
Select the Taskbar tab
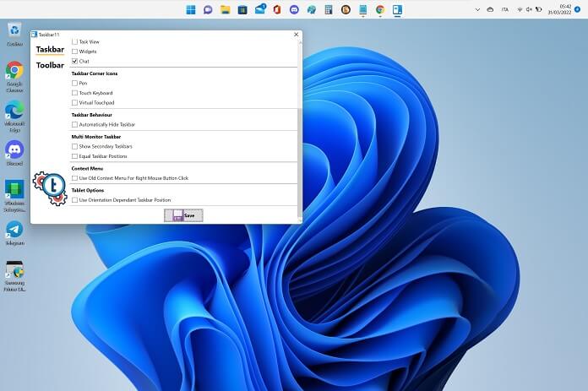coord(50,50)
